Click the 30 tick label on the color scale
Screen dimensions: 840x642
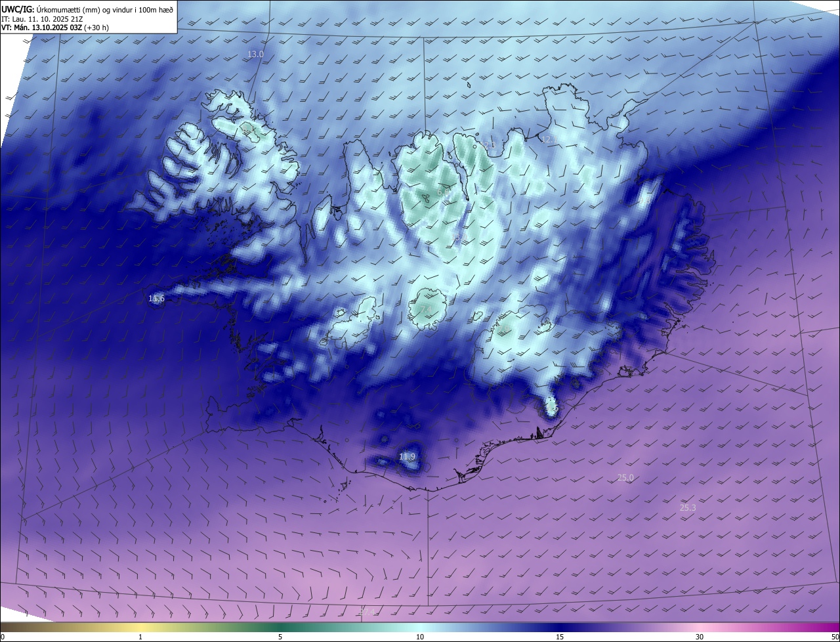[700, 637]
